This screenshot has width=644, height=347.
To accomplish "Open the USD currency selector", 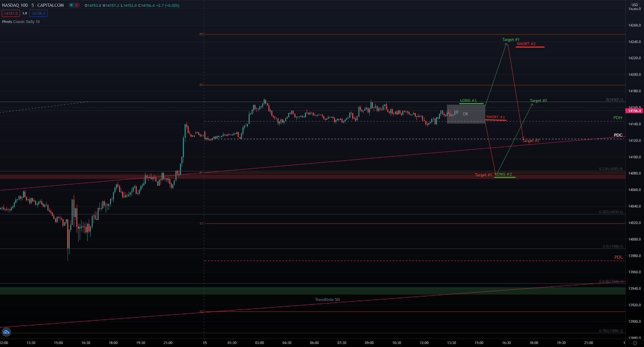I will 635,5.
